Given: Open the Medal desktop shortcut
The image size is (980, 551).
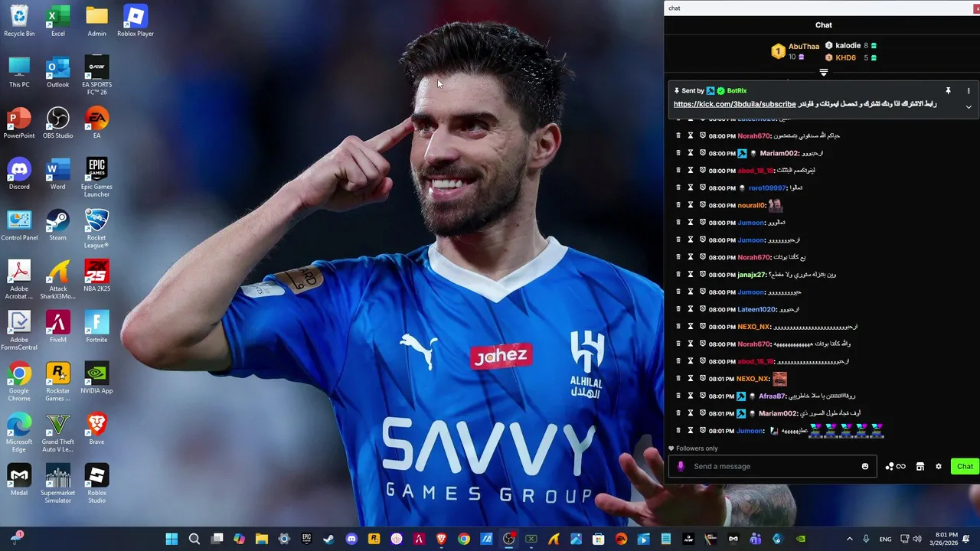Looking at the screenshot, I should (x=19, y=480).
